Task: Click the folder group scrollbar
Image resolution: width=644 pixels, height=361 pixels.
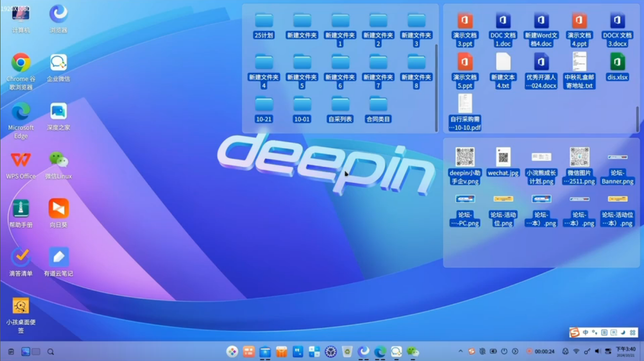Action: tap(436, 88)
